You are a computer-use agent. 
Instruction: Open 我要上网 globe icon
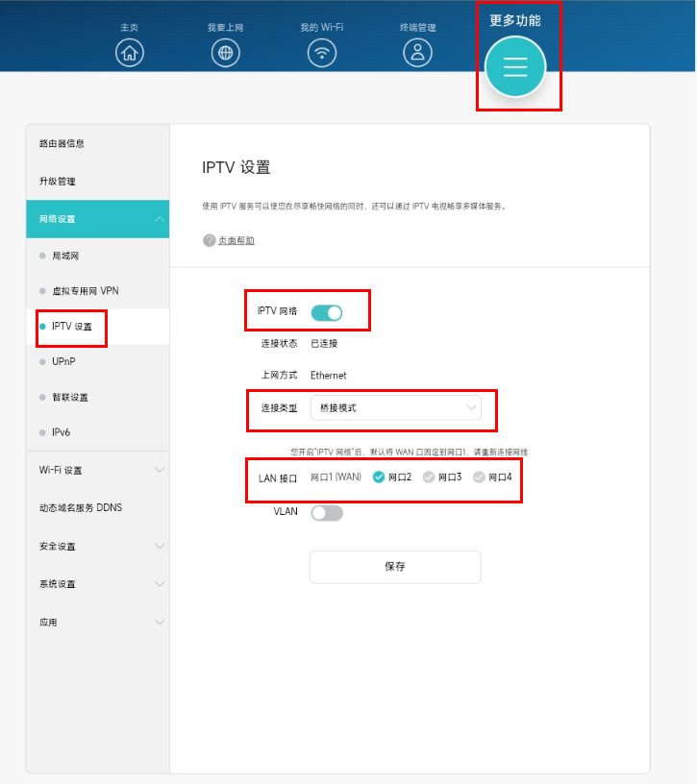click(226, 53)
